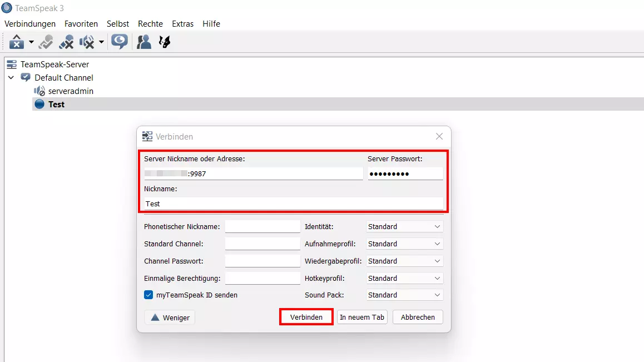
Task: Click the Server Passwort field
Action: (x=405, y=173)
